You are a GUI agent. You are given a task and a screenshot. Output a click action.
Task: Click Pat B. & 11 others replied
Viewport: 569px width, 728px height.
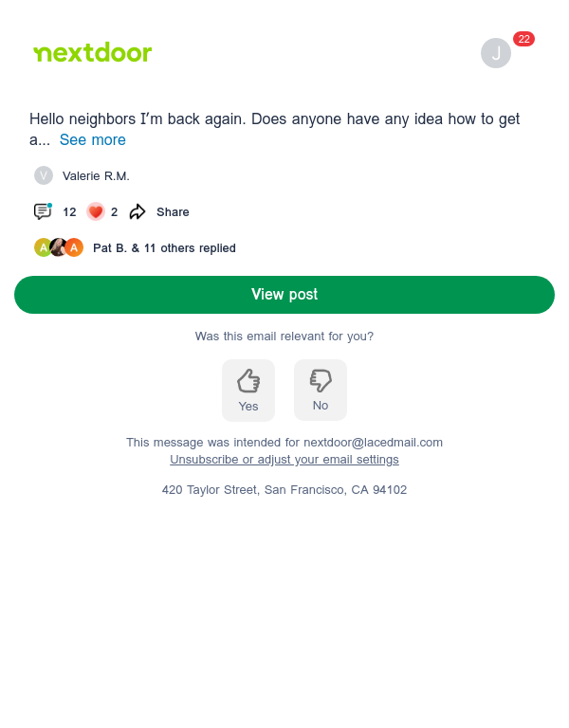(x=164, y=248)
